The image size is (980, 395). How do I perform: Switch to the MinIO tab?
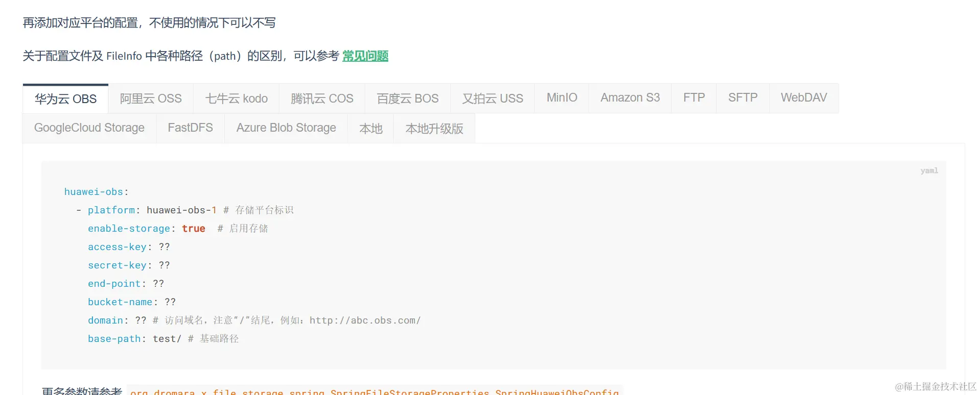click(x=562, y=97)
